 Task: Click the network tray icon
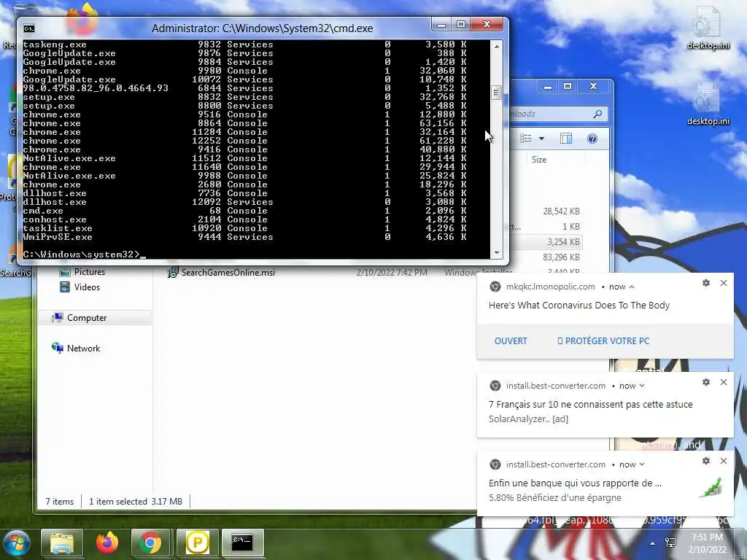(670, 542)
